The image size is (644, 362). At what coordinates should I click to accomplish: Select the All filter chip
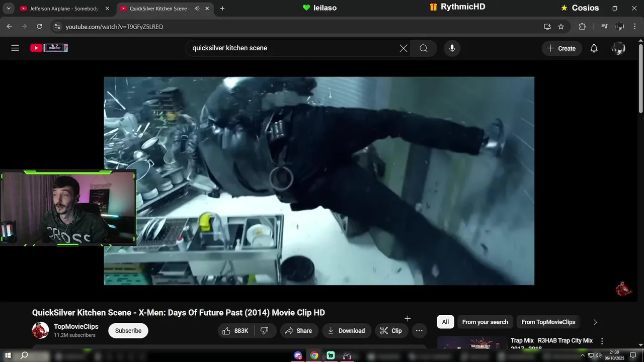coord(445,322)
